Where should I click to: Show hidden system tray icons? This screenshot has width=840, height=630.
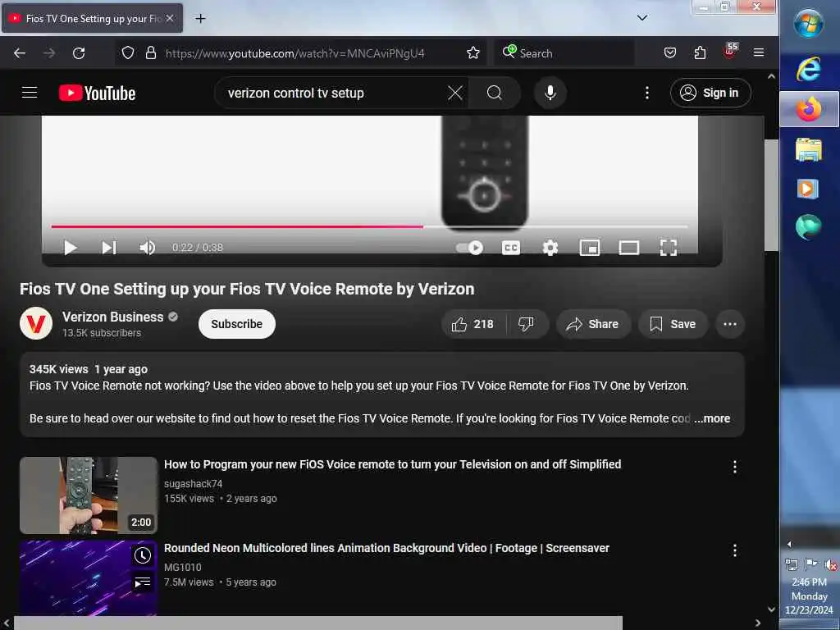tap(789, 545)
